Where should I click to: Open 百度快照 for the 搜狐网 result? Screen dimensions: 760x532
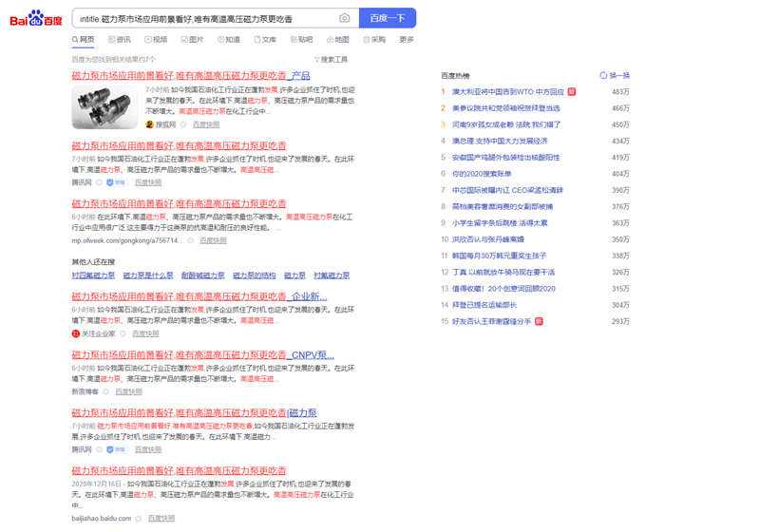tap(206, 124)
